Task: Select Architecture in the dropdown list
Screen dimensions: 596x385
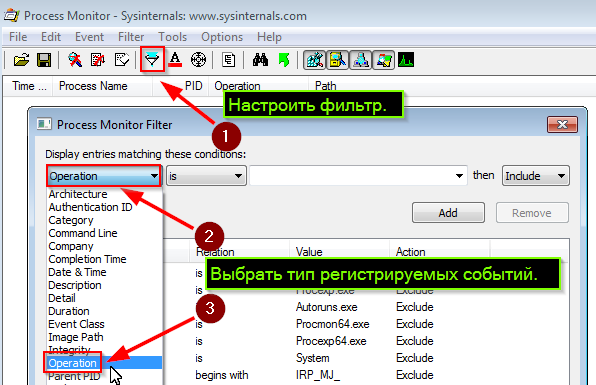Action: tap(105, 194)
